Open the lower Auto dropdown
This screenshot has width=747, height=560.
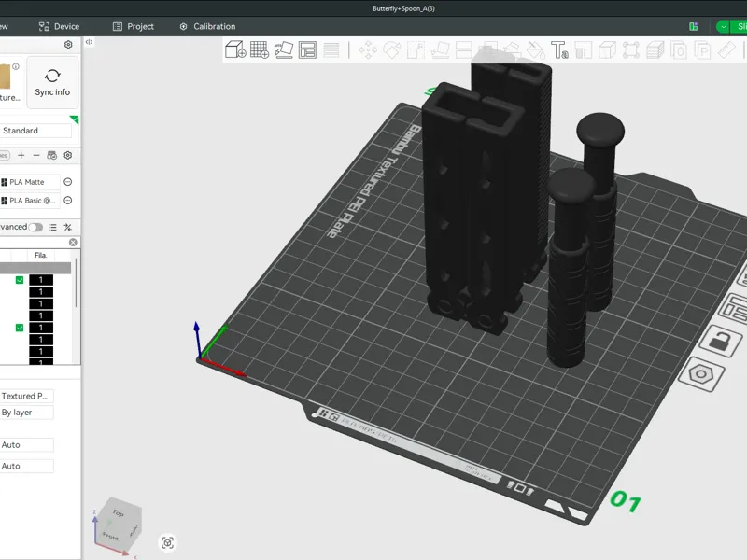tap(27, 466)
